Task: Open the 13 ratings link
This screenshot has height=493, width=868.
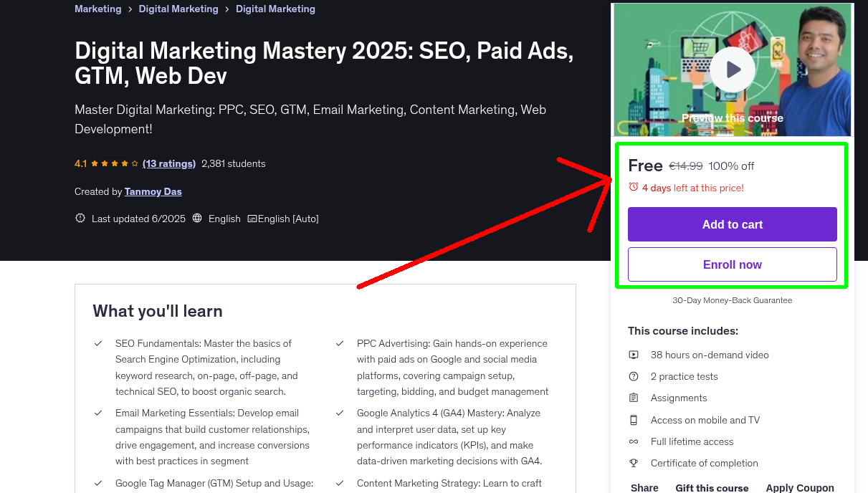Action: point(169,163)
